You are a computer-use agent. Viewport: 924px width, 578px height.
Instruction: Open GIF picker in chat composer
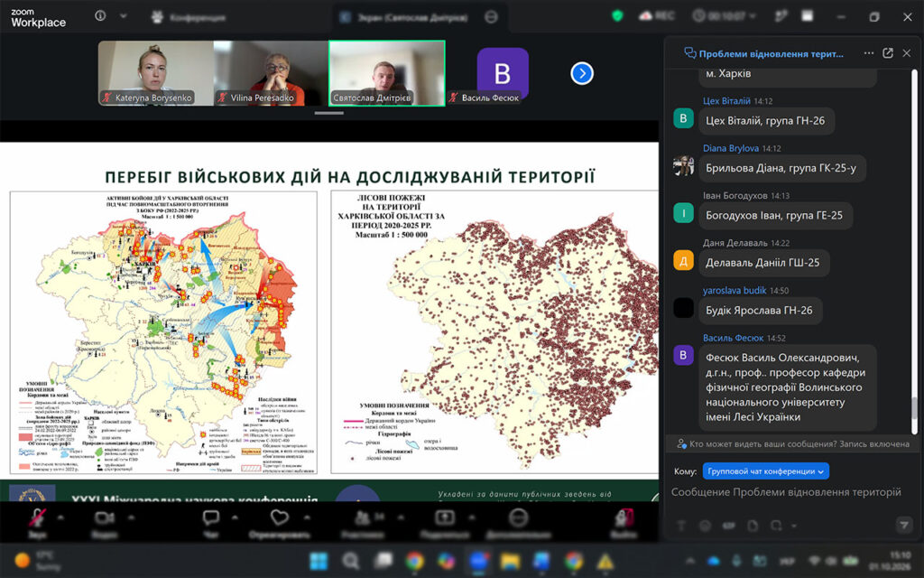point(729,525)
